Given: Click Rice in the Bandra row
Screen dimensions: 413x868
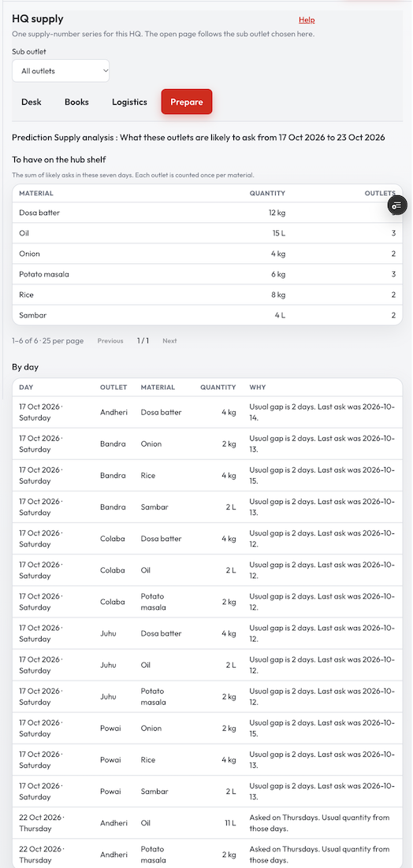Looking at the screenshot, I should 148,476.
